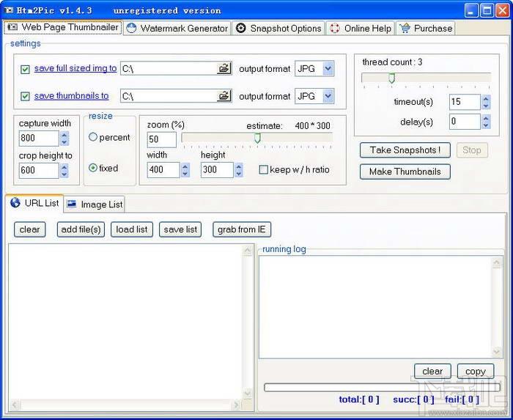513x420 pixels.
Task: Decrease delay(s) spinner value
Action: (486, 125)
